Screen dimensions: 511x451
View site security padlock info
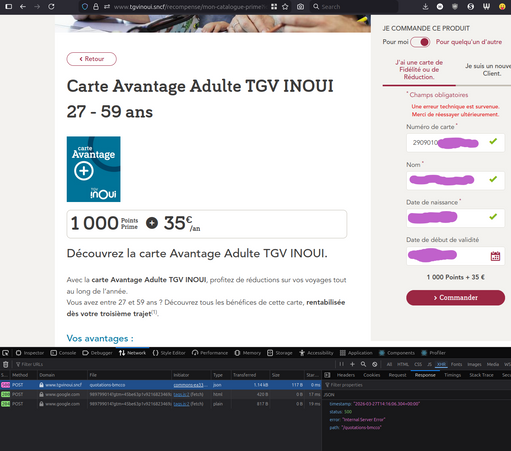96,6
